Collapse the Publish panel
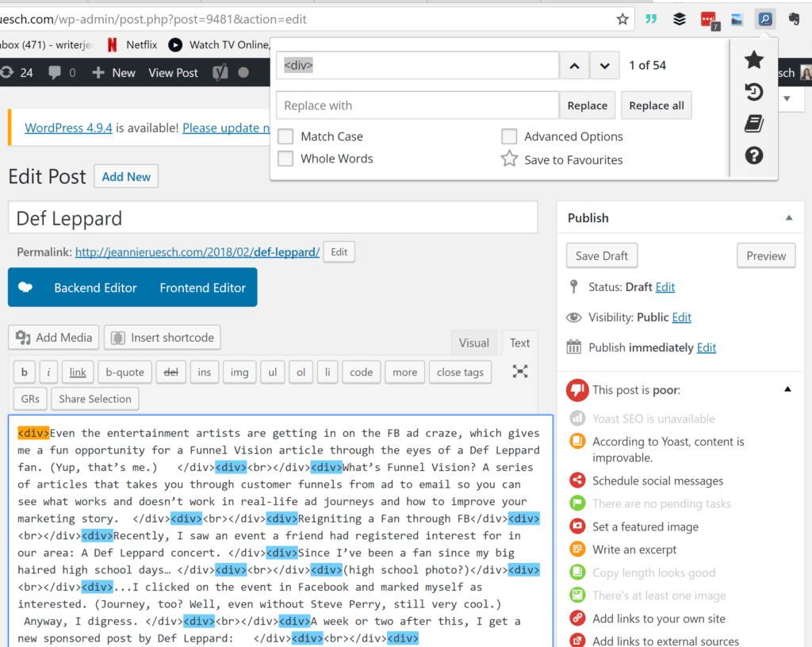812x647 pixels. click(788, 218)
